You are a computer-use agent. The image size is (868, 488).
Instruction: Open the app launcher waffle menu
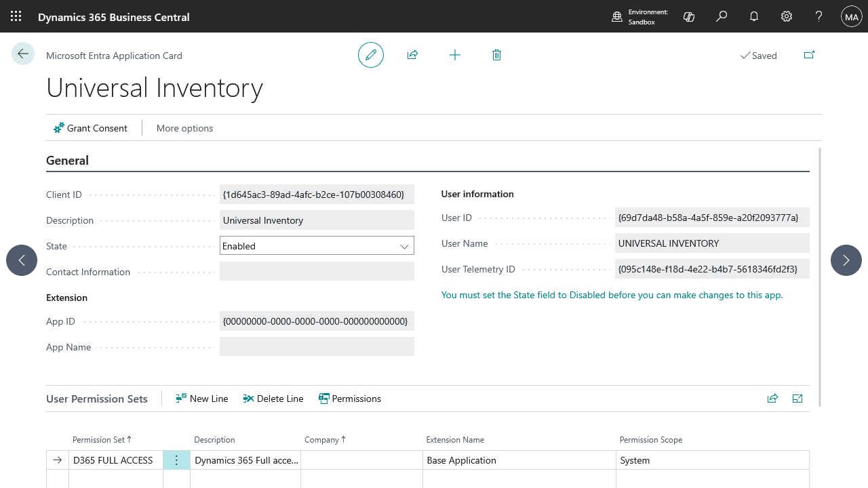click(x=16, y=16)
